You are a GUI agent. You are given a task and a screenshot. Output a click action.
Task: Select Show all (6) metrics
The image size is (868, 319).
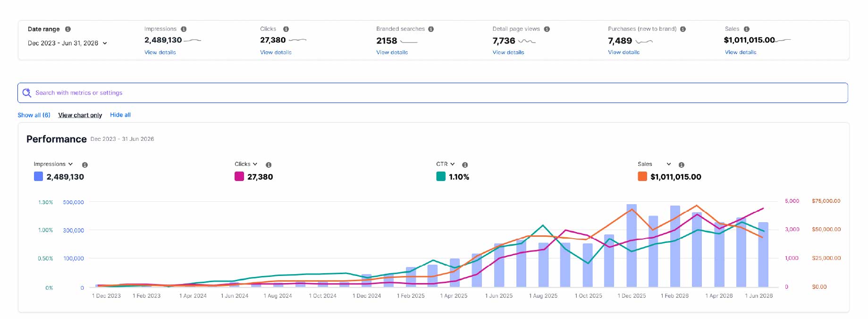(34, 115)
